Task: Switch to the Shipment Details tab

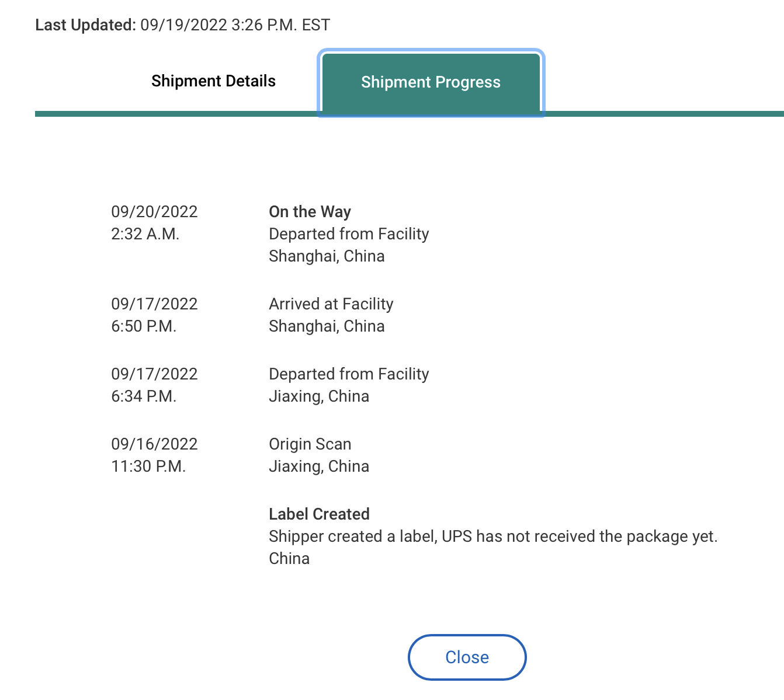Action: pyautogui.click(x=213, y=81)
